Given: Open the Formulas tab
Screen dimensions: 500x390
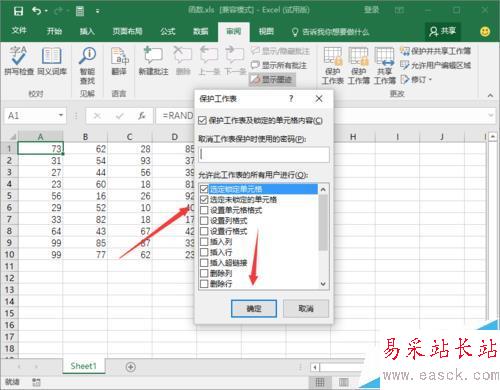Looking at the screenshot, I should pyautogui.click(x=168, y=31).
